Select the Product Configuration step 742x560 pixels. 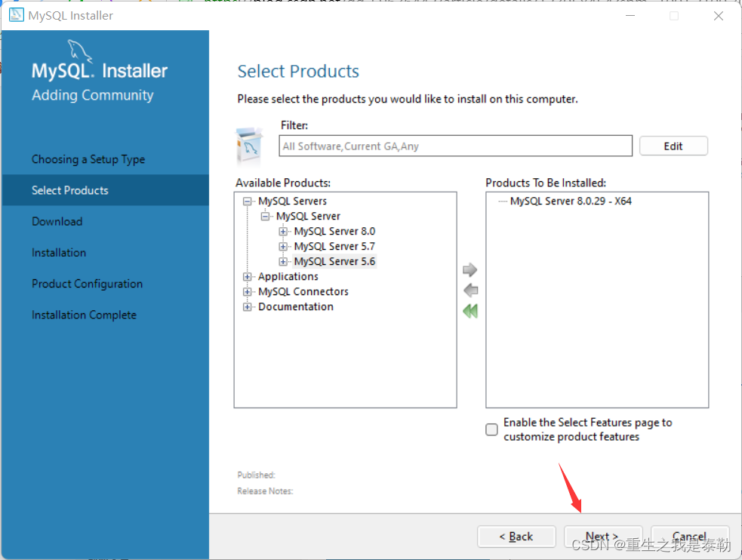click(87, 284)
